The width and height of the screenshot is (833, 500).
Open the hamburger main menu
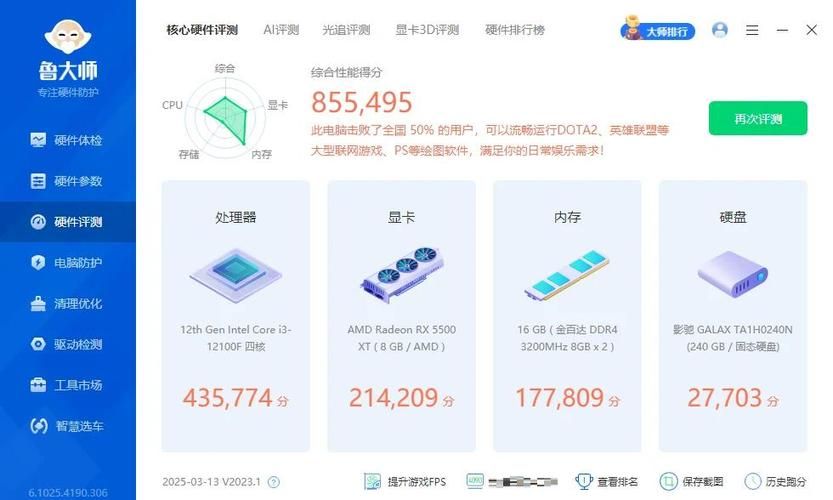(753, 30)
